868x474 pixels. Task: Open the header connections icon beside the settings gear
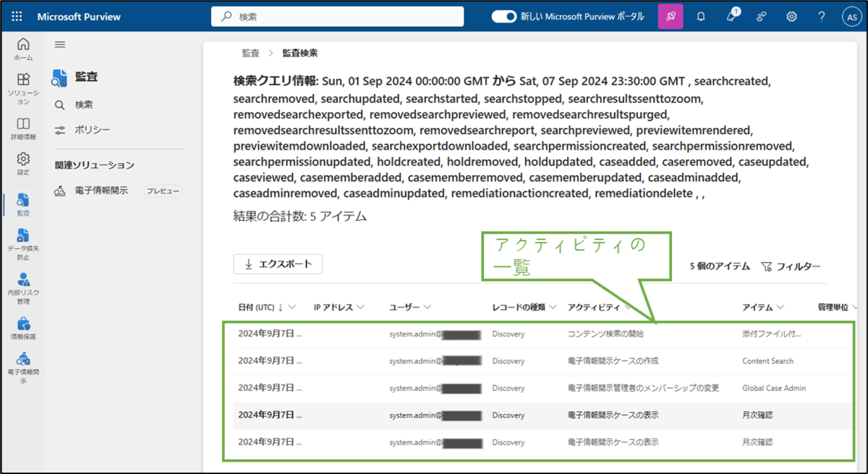pyautogui.click(x=762, y=16)
